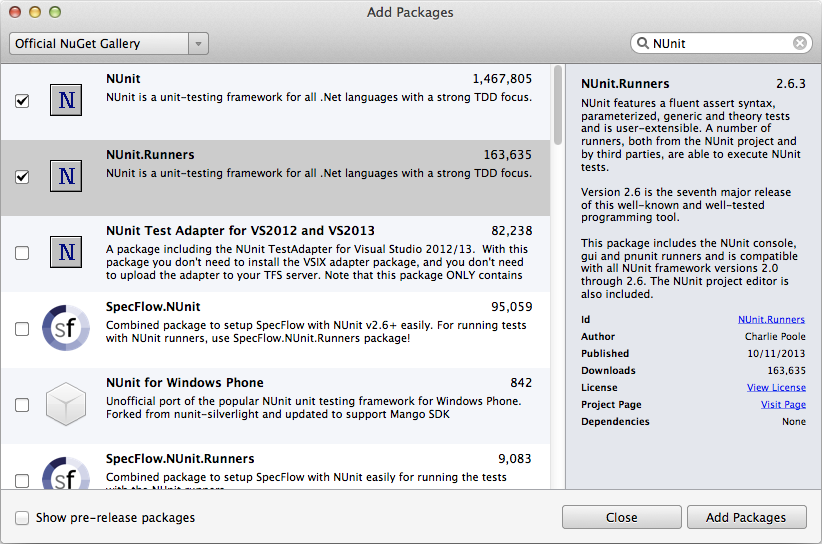Click the NUnit Test Adapter N icon
Screen dimensions: 822x544
(x=66, y=252)
